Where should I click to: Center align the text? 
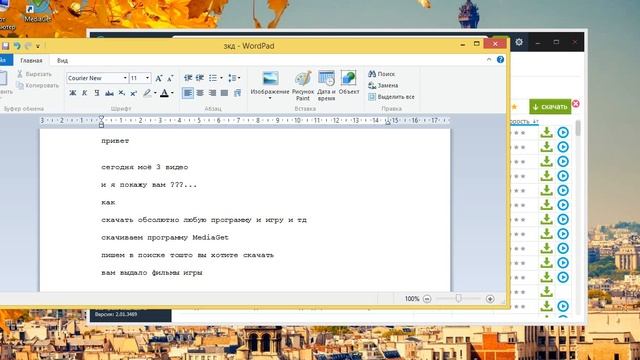[200, 93]
